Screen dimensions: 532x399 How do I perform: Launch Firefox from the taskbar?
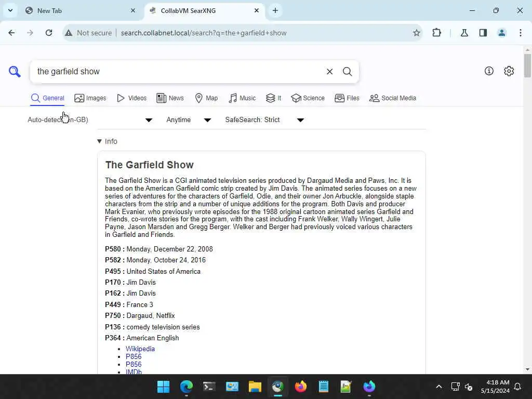tap(301, 387)
